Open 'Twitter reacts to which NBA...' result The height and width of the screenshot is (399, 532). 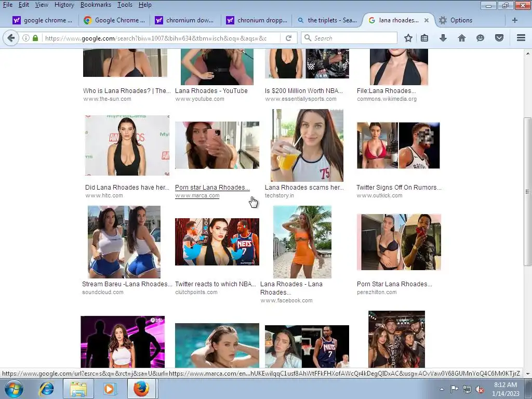click(x=216, y=284)
